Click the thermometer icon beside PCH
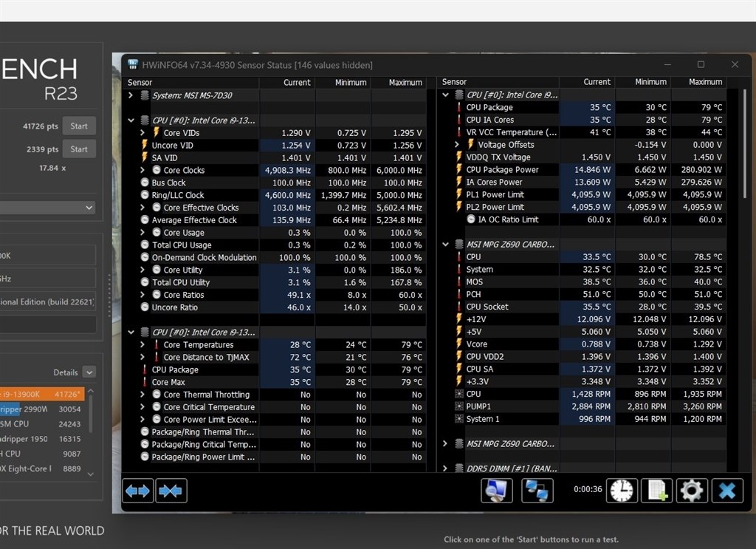 (459, 294)
